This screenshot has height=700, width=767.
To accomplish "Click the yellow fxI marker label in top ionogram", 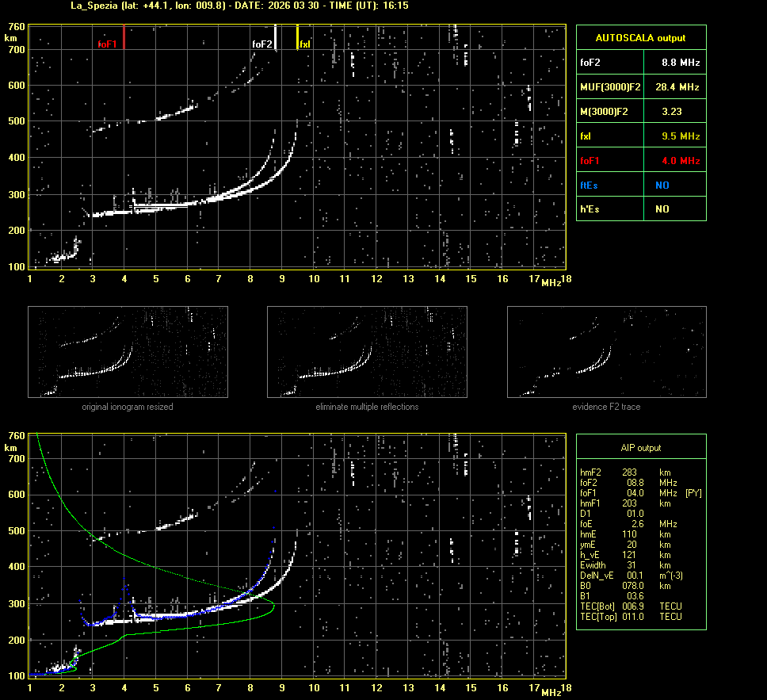I will (x=305, y=44).
